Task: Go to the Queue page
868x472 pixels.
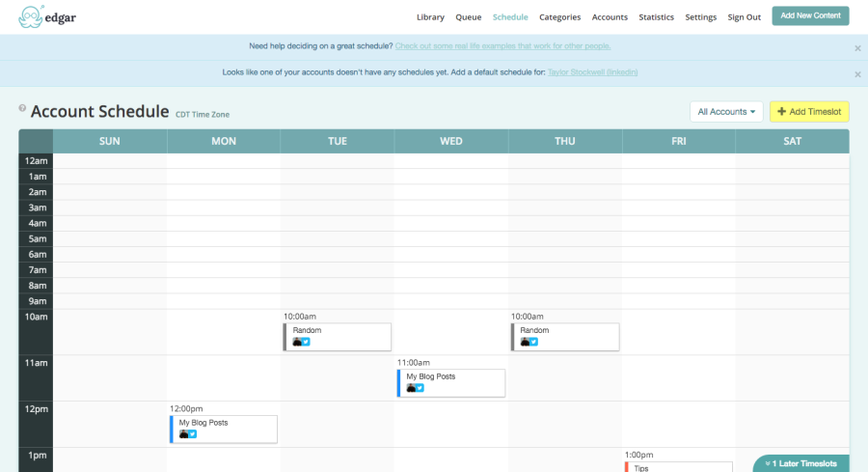Action: [x=468, y=17]
